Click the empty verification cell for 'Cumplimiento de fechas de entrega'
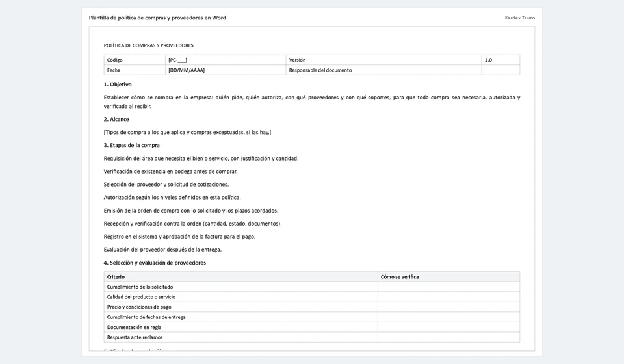The image size is (624, 364). (x=449, y=317)
